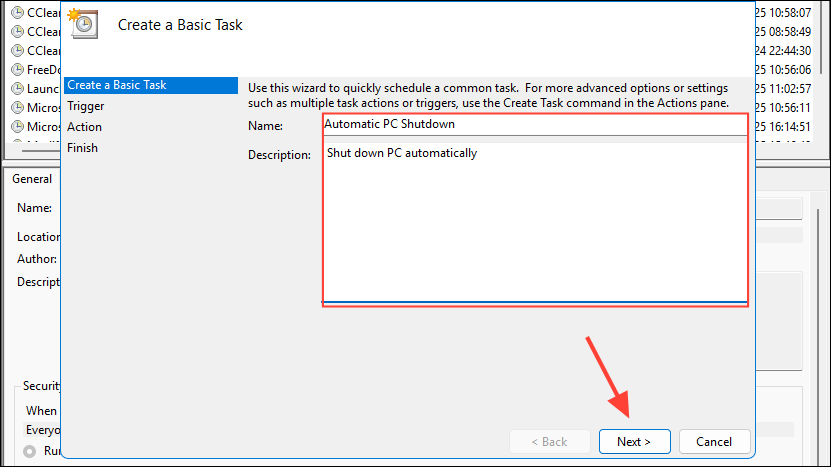Cancel the Create Basic Task wizard

click(x=714, y=441)
